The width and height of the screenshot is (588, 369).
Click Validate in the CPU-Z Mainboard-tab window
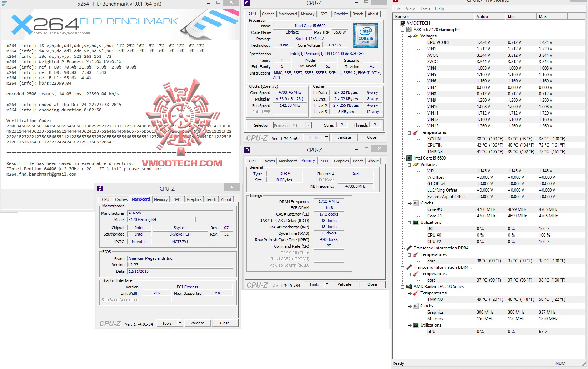pos(197,323)
